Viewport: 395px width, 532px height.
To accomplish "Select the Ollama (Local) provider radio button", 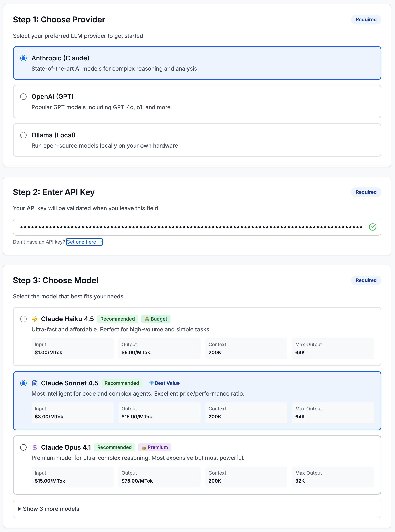I will click(23, 135).
